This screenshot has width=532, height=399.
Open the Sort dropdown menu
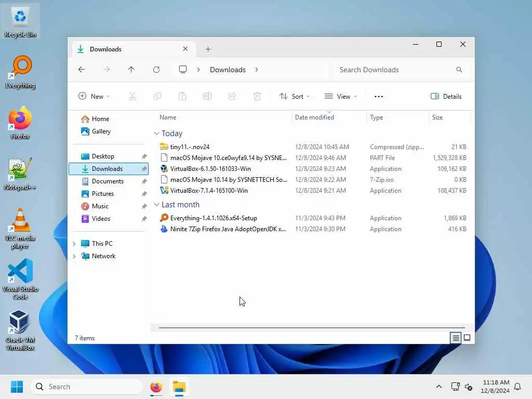tap(294, 96)
